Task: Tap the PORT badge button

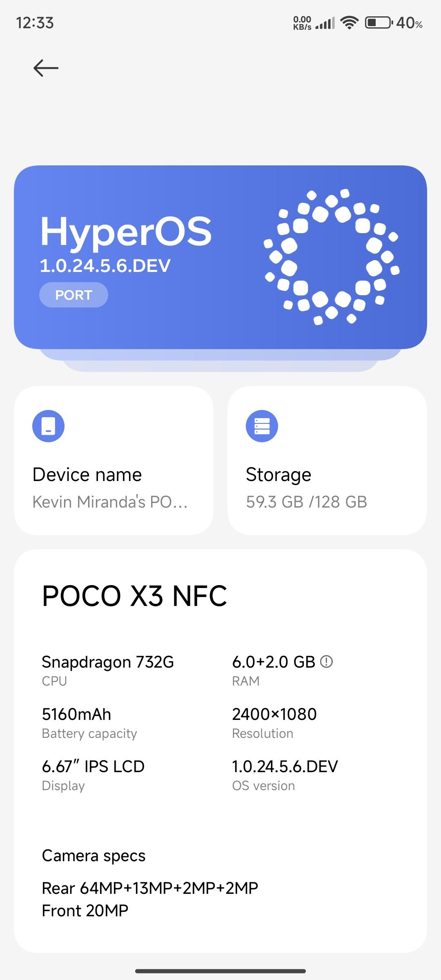Action: (73, 295)
